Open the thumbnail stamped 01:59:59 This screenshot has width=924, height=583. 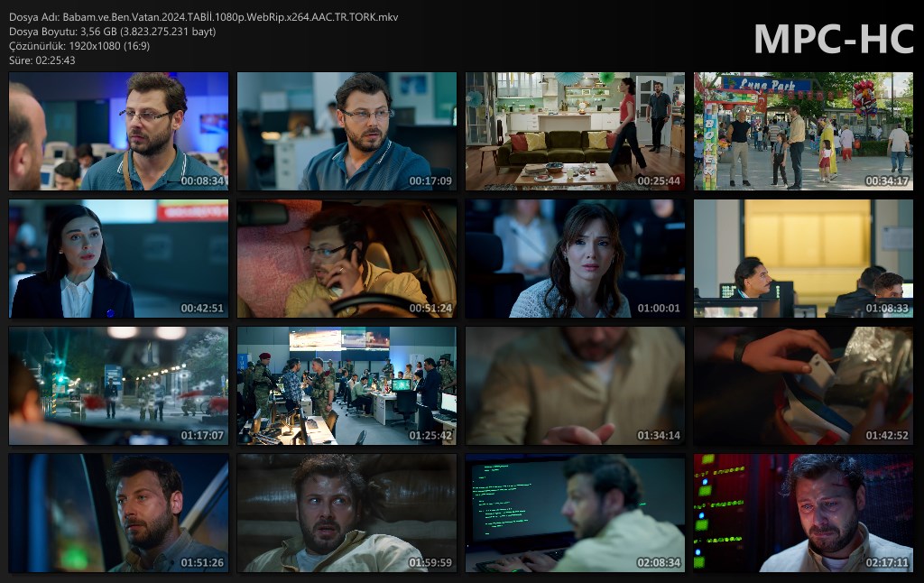(x=346, y=514)
